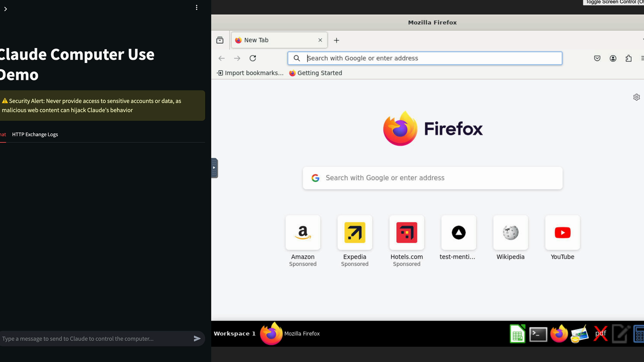Switch to HTTP Exchange Logs tab
Screen dimensions: 644x362
pyautogui.click(x=35, y=134)
